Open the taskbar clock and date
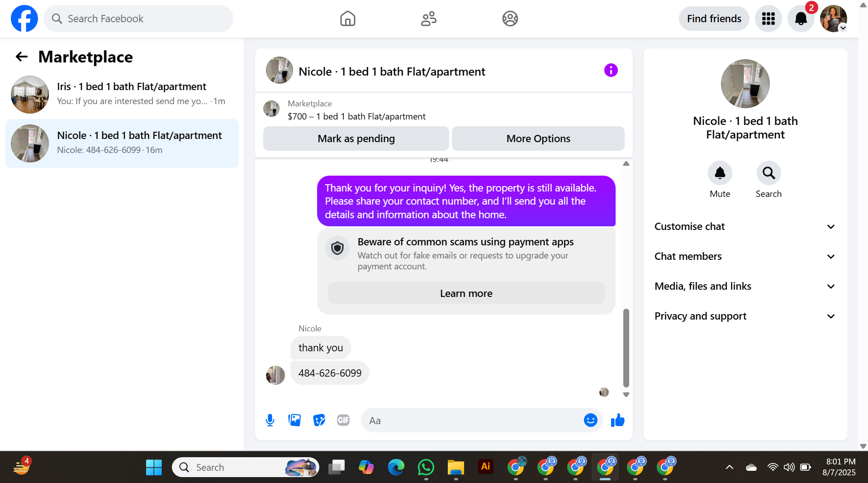This screenshot has height=483, width=868. point(839,467)
